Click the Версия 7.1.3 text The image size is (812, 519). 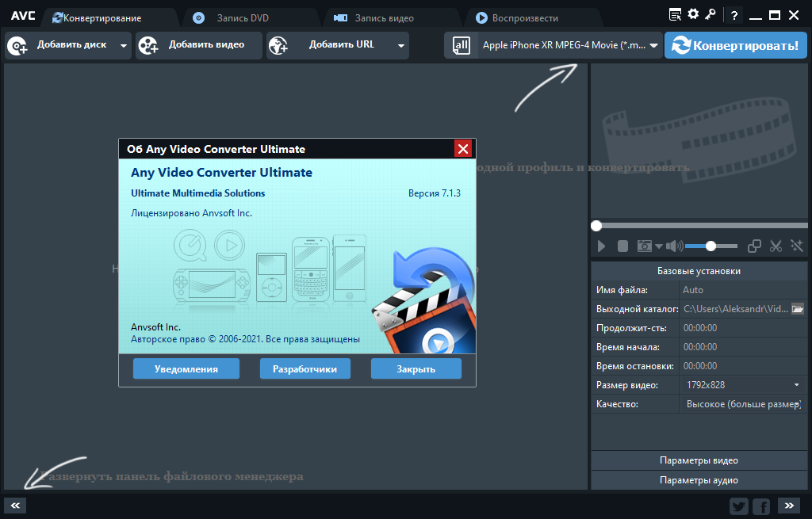click(434, 193)
